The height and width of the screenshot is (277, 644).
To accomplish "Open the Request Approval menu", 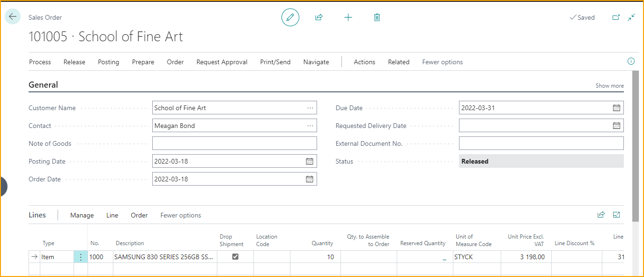I will point(222,62).
